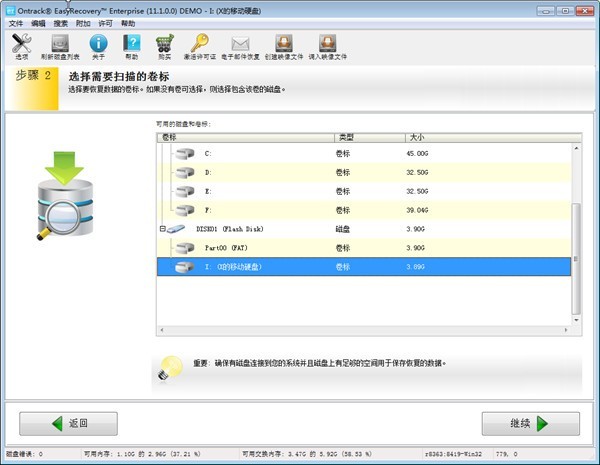Click the EasyRecovery app icon in title bar
The image size is (600, 465).
pyautogui.click(x=11, y=11)
